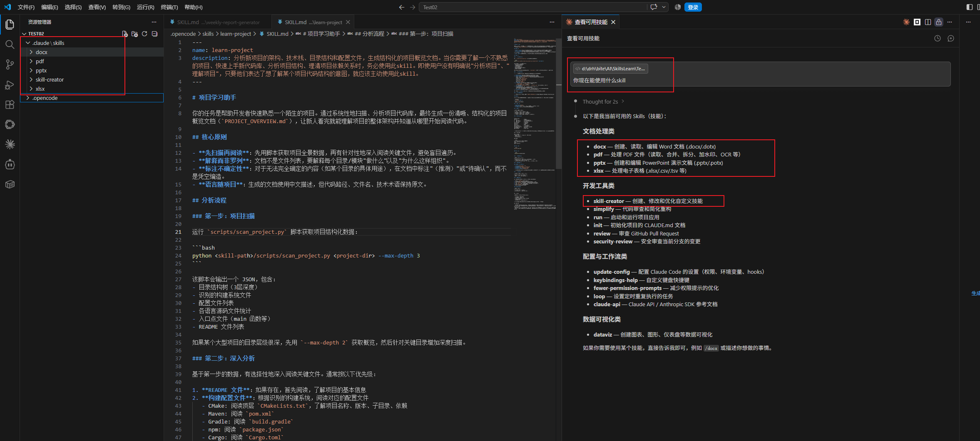
Task: Switch to SKILL.md weekly-report-generator tab
Action: click(218, 22)
